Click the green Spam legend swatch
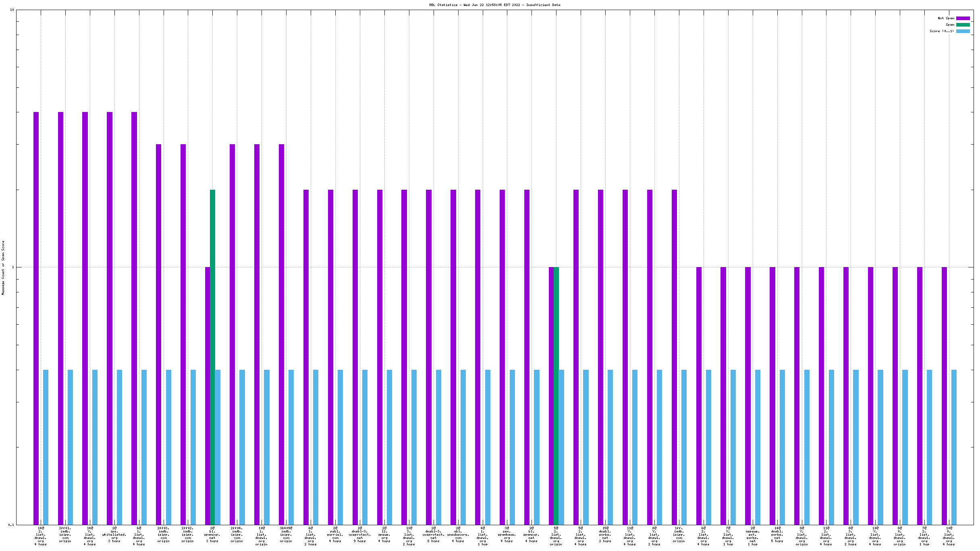Viewport: 980px width, 551px height. point(963,25)
